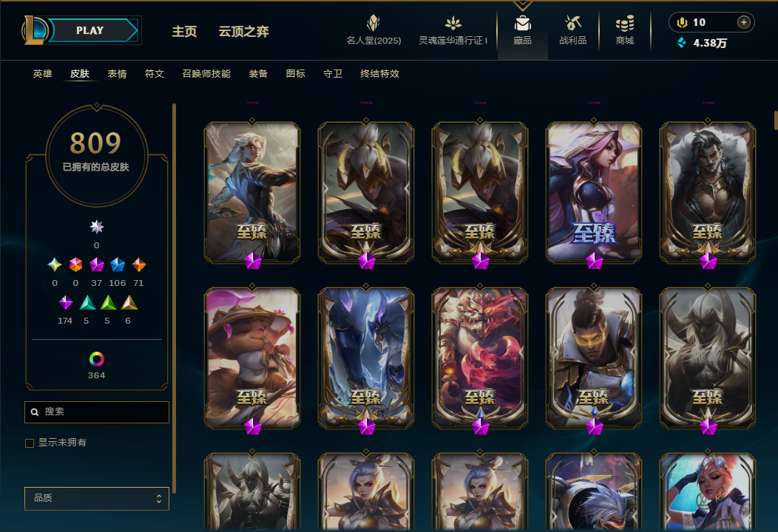Image resolution: width=778 pixels, height=532 pixels.
Task: Click the League of Legends logo icon
Action: [x=34, y=30]
